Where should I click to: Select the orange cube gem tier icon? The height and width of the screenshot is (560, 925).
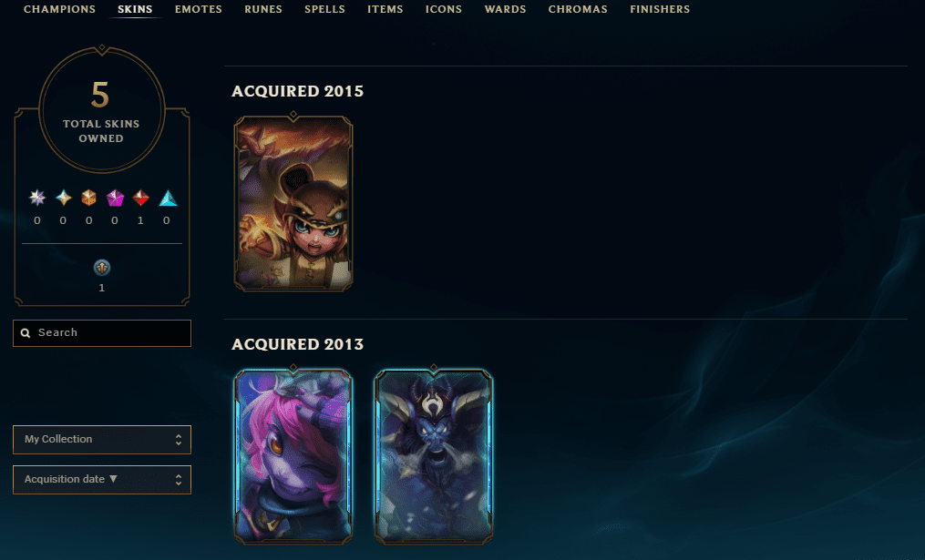(x=88, y=198)
